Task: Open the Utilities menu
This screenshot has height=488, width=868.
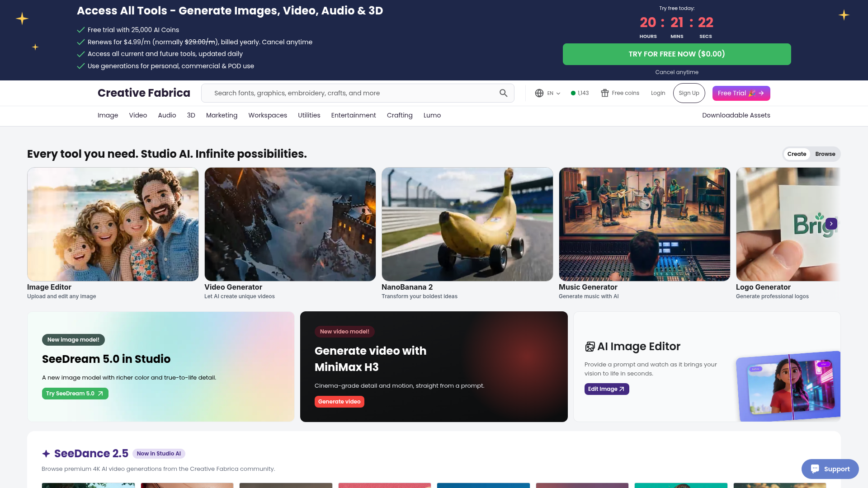Action: click(x=309, y=115)
